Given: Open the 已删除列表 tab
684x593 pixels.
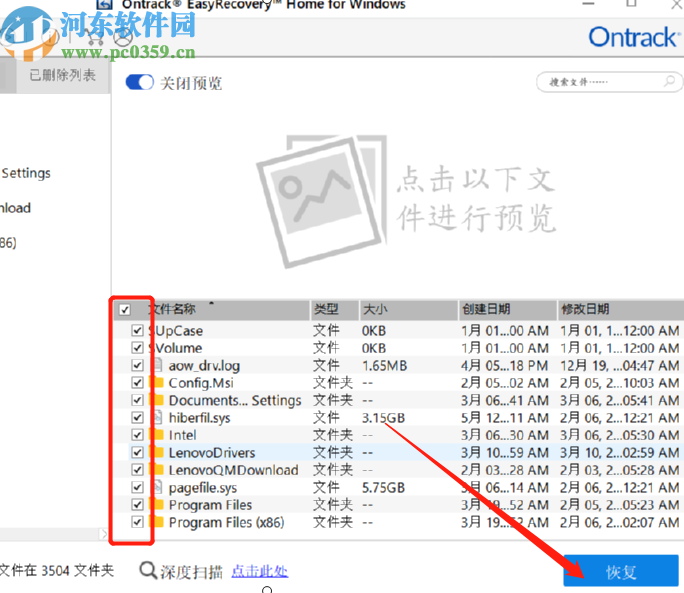Looking at the screenshot, I should click(62, 75).
